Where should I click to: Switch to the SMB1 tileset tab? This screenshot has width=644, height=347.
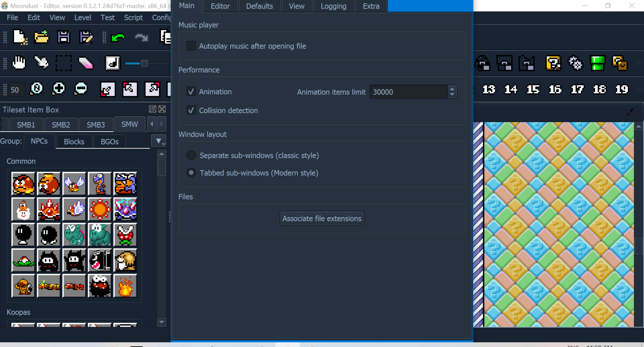[x=26, y=125]
